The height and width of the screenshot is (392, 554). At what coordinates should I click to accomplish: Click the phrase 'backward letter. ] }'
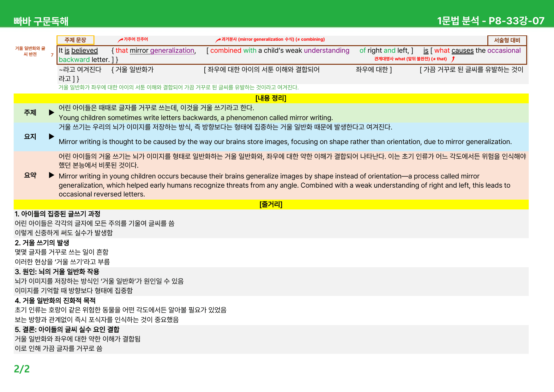tap(88, 60)
